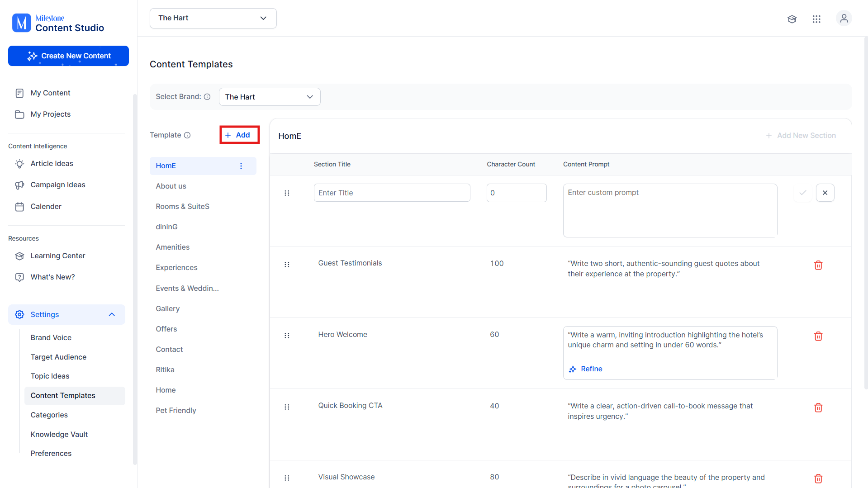Click the Hero Welcome character count 60

[494, 335]
